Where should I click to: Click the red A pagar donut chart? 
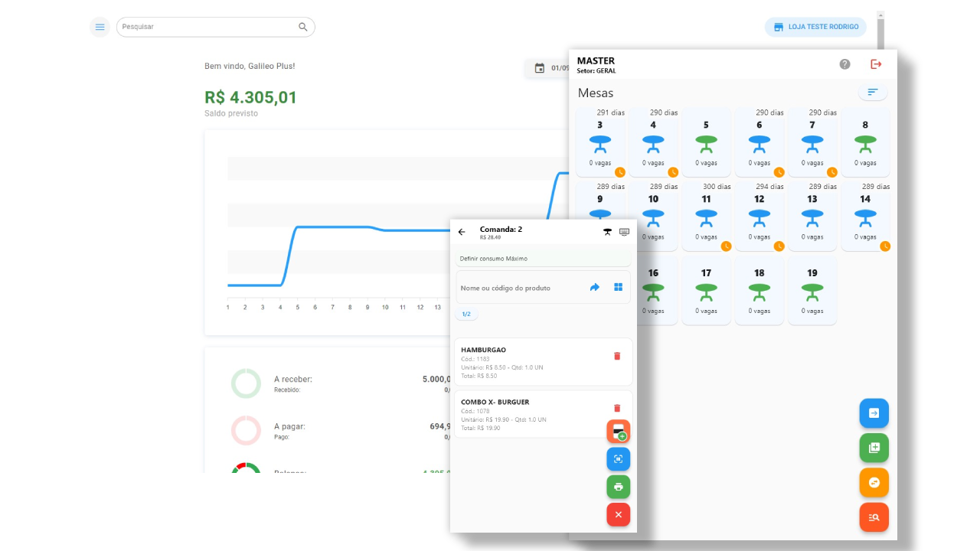tap(246, 431)
